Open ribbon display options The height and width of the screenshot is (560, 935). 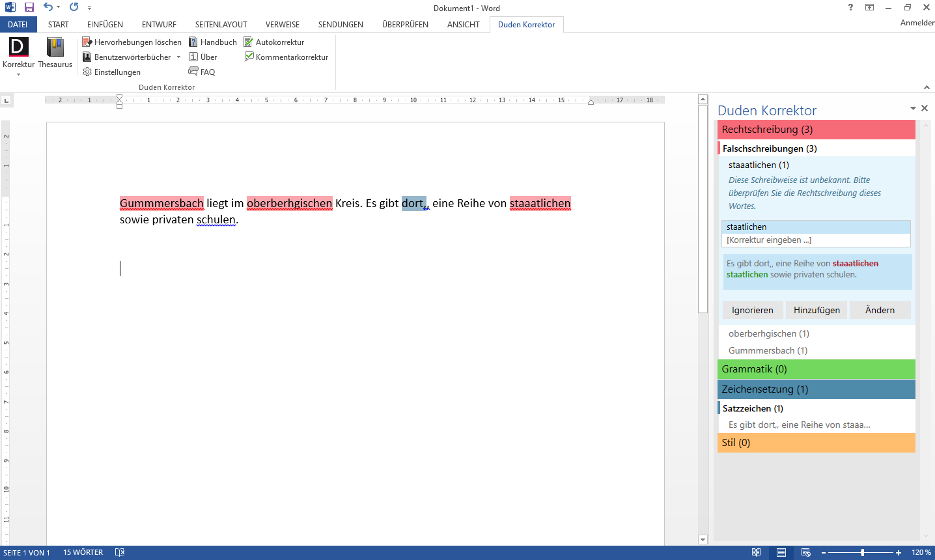tap(869, 7)
